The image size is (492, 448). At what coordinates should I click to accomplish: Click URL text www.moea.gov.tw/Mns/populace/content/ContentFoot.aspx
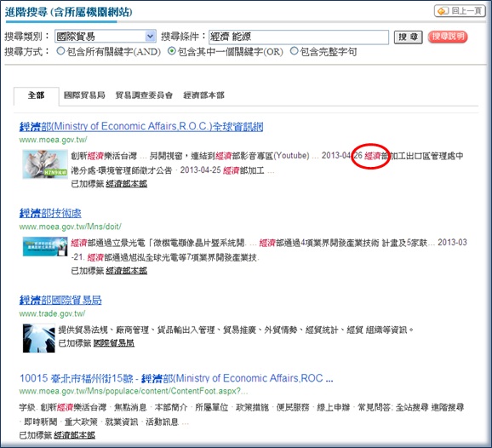click(x=134, y=391)
